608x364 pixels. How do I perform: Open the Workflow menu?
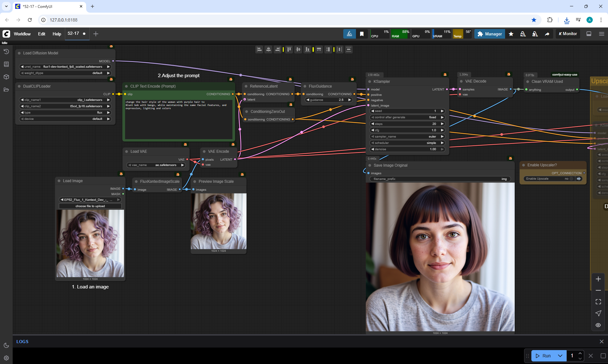pyautogui.click(x=22, y=34)
